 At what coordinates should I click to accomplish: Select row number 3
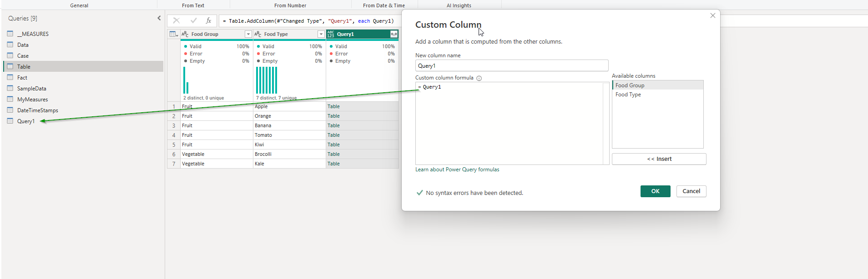[x=174, y=125]
